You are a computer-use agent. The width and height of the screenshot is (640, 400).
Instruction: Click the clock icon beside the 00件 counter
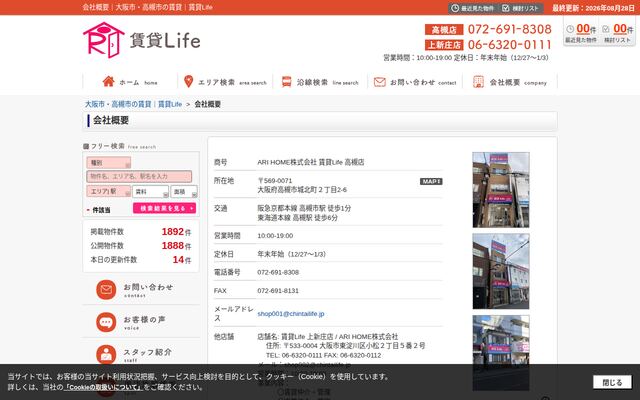coord(570,29)
